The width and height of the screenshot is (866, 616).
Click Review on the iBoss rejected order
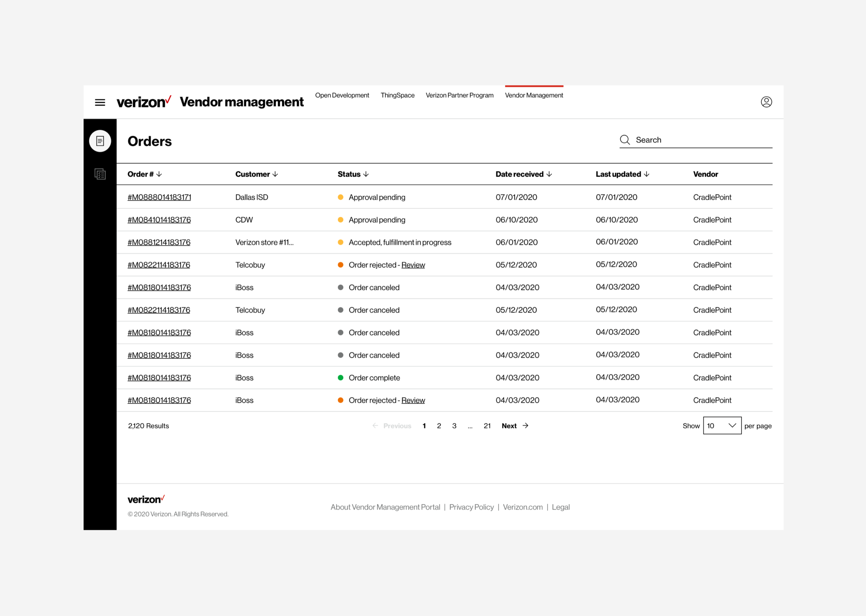(413, 400)
